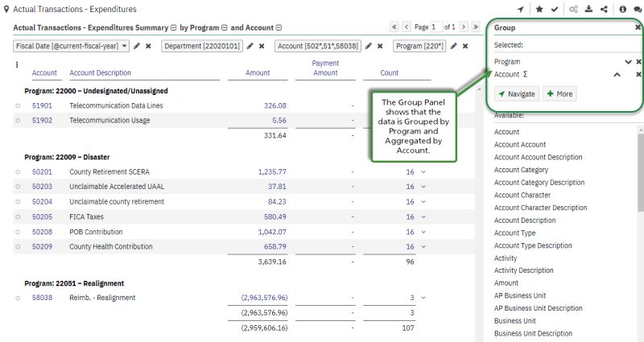This screenshot has width=644, height=342.
Task: Open Fiscal Date filter dropdown arrow
Action: click(124, 46)
